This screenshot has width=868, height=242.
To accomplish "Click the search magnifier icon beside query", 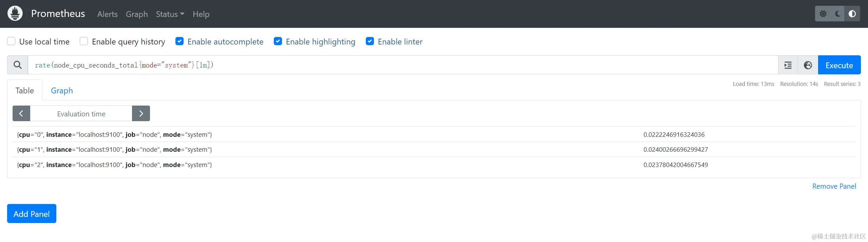I will 18,65.
